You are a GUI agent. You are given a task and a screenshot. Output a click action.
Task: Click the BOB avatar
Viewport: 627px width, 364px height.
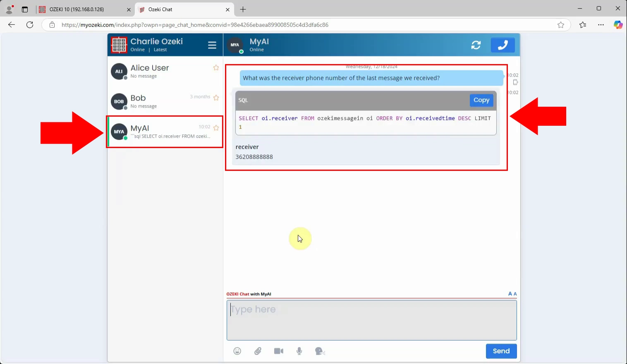click(119, 101)
